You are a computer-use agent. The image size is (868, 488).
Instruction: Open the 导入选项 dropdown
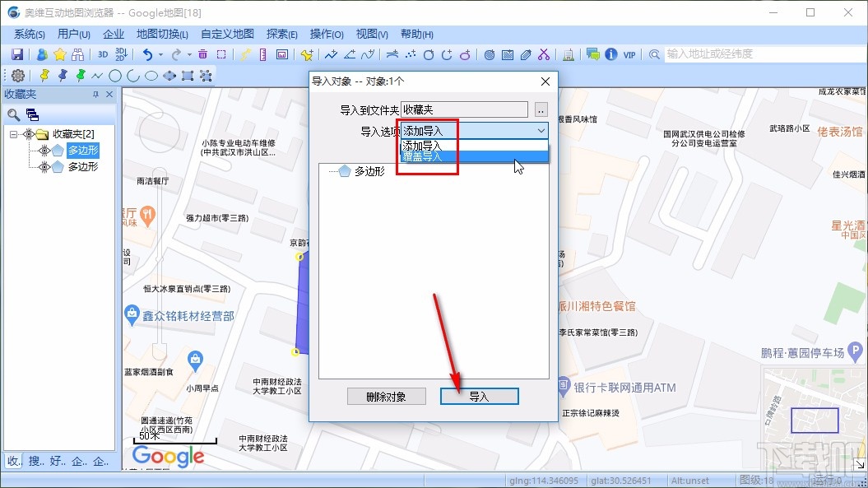pyautogui.click(x=541, y=130)
